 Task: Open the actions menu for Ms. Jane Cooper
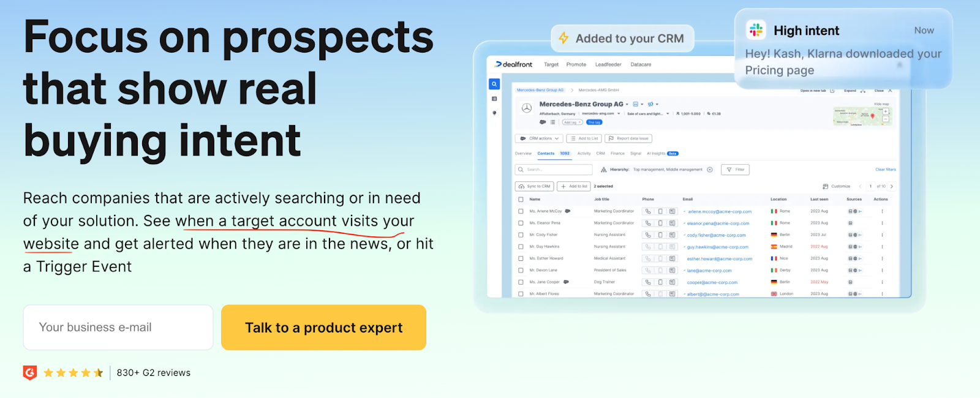(882, 282)
